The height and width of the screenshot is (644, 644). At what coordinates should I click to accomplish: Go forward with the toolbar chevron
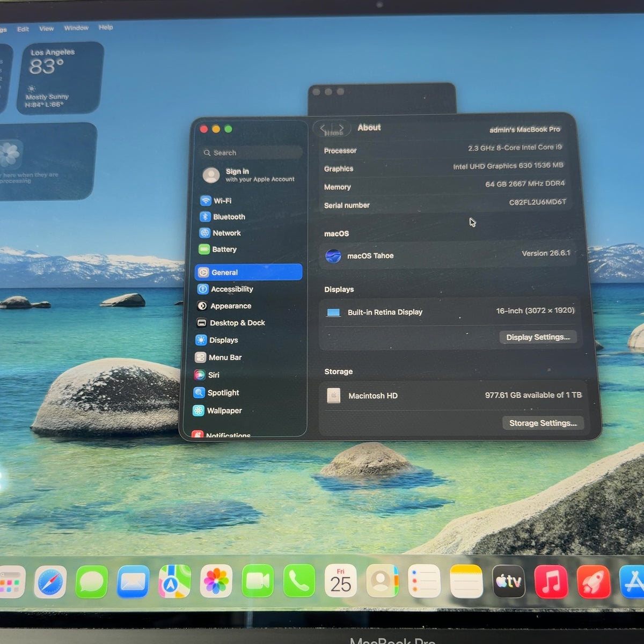tap(341, 128)
